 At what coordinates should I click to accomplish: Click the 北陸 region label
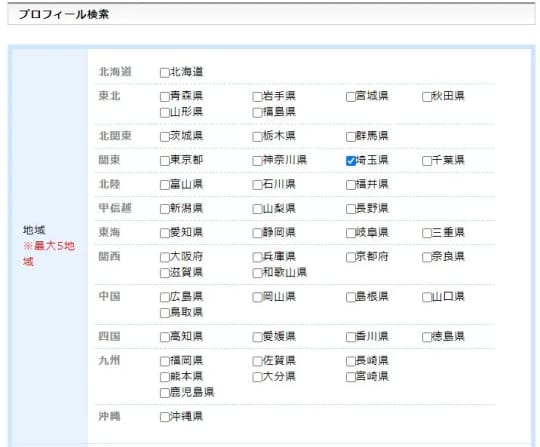click(110, 184)
